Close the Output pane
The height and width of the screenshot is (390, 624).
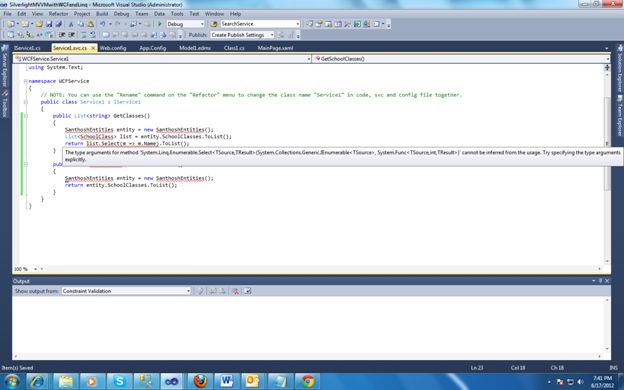coord(607,281)
